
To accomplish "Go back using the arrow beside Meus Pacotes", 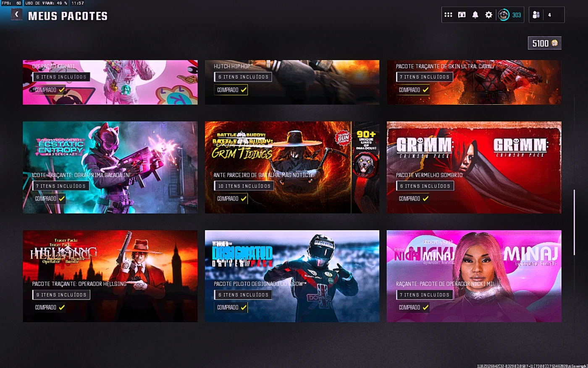I will tap(16, 15).
